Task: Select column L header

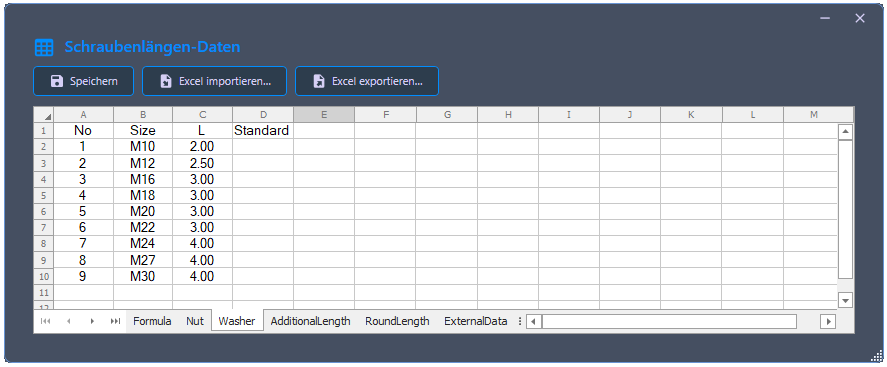Action: point(753,115)
